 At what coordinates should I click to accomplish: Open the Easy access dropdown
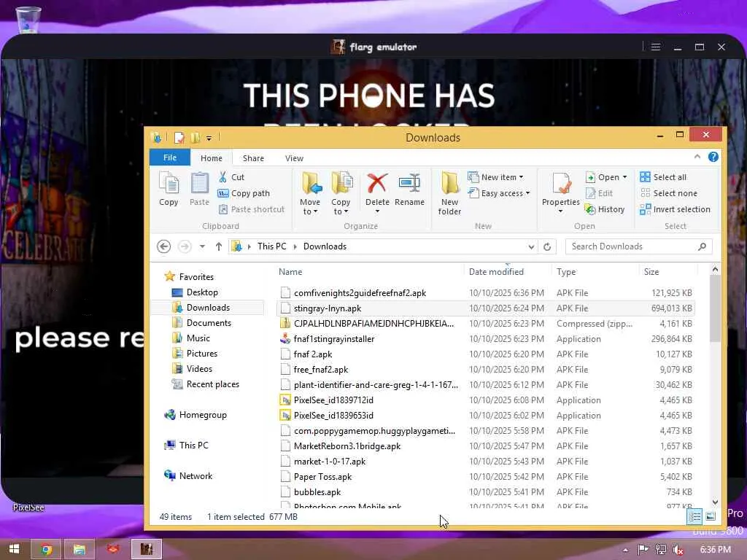tap(499, 193)
